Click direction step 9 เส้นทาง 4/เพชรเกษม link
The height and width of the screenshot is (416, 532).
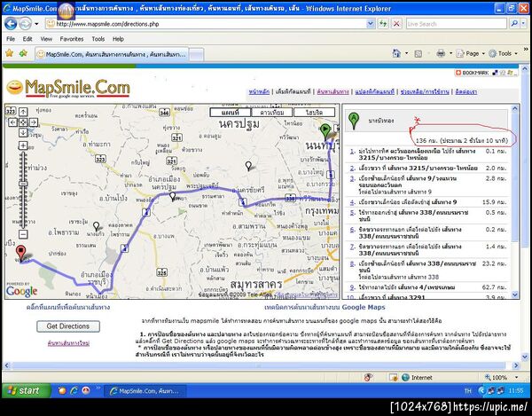(427, 287)
